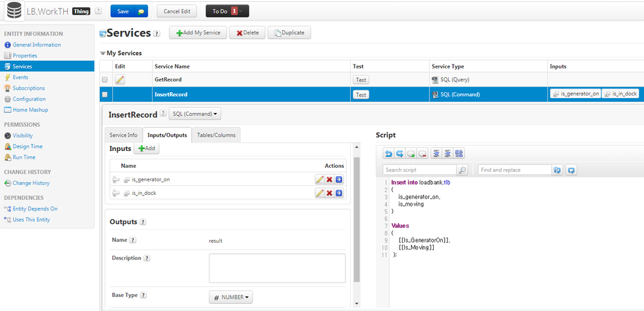Image resolution: width=644 pixels, height=311 pixels.
Task: Tick the checkbox for InsertRecord service
Action: point(104,94)
